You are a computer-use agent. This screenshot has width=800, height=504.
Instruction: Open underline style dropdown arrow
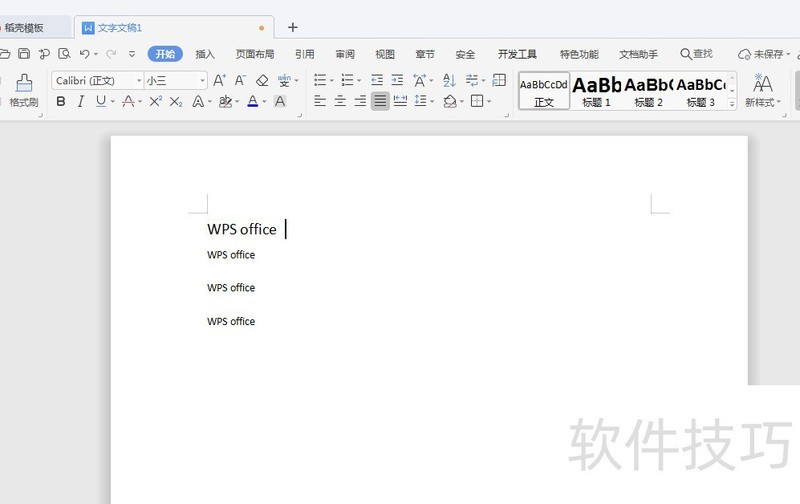[112, 102]
